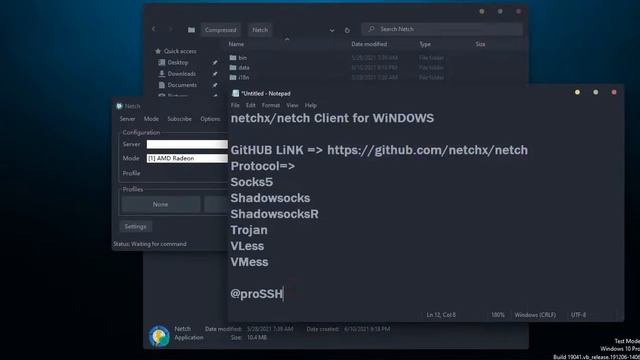Sort files by the Size column

tap(480, 44)
